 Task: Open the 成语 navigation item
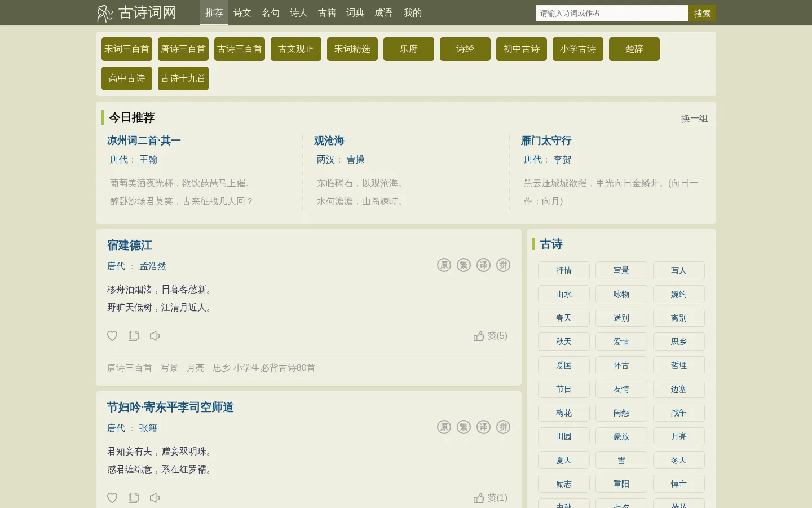[383, 12]
